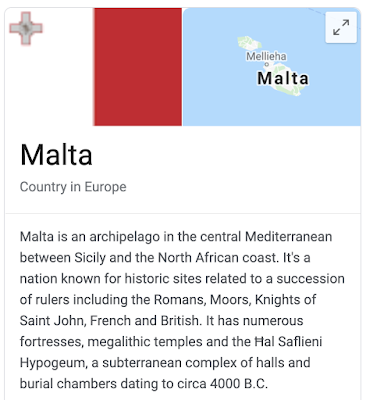366x400 pixels.
Task: Click the bold Malta map label
Action: tap(283, 78)
